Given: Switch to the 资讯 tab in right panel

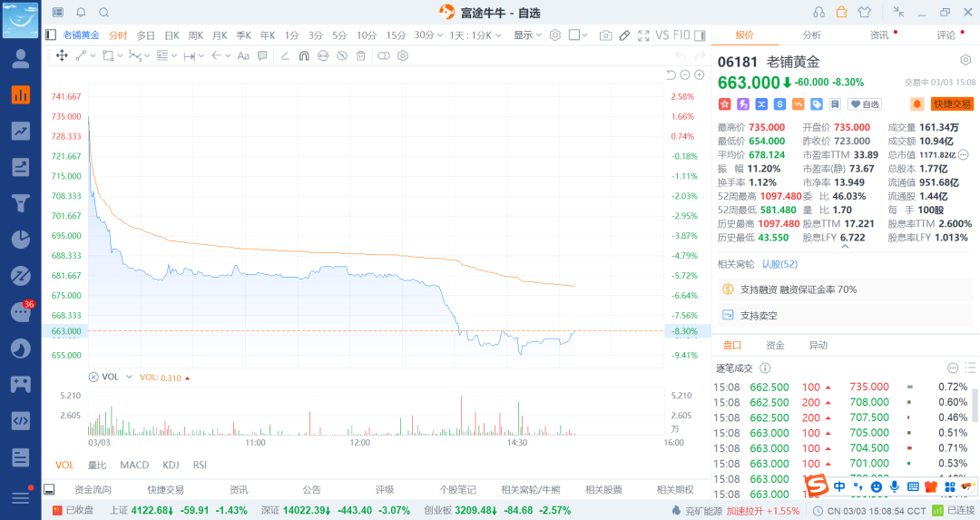Looking at the screenshot, I should coord(879,35).
